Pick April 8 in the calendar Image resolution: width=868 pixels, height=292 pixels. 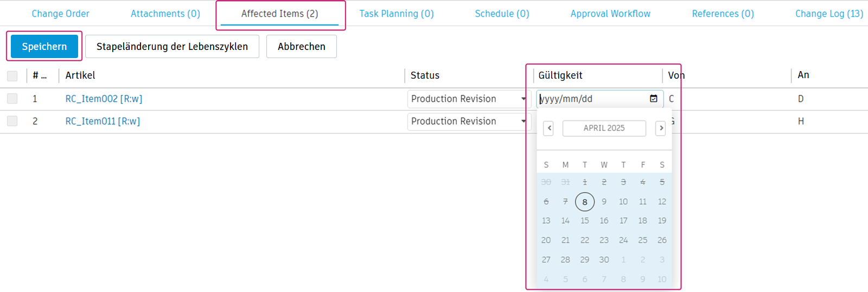[x=585, y=202]
